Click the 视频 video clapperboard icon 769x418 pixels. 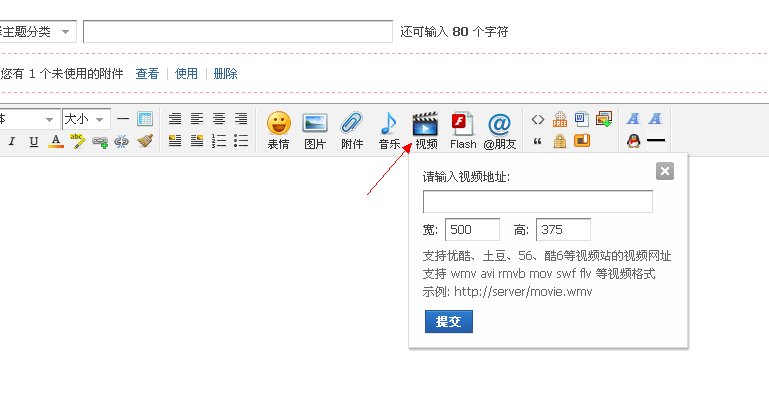point(426,130)
